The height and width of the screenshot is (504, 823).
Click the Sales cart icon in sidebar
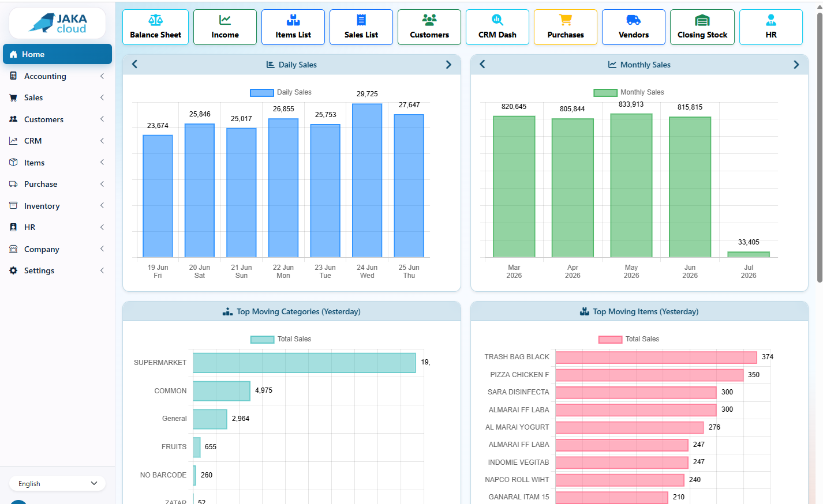(13, 97)
